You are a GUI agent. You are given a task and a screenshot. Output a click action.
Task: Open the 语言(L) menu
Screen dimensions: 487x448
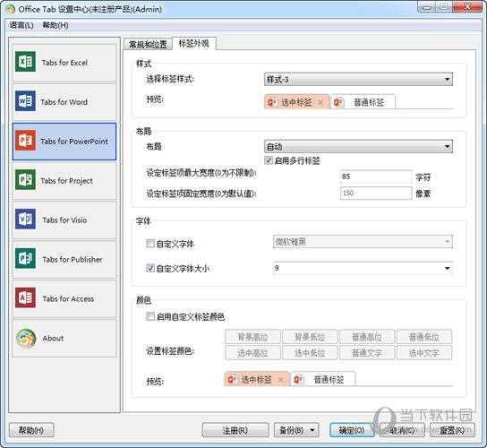[x=21, y=25]
